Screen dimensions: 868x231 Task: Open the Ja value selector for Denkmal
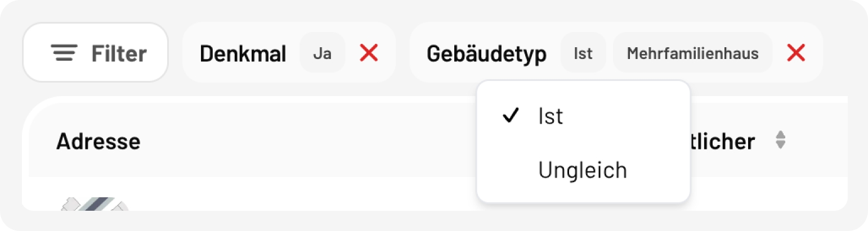click(322, 53)
